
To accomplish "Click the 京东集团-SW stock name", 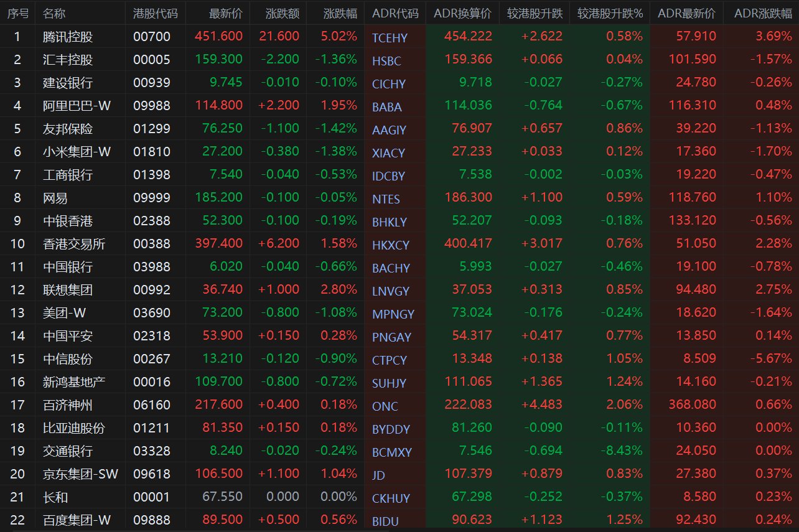I will click(81, 474).
